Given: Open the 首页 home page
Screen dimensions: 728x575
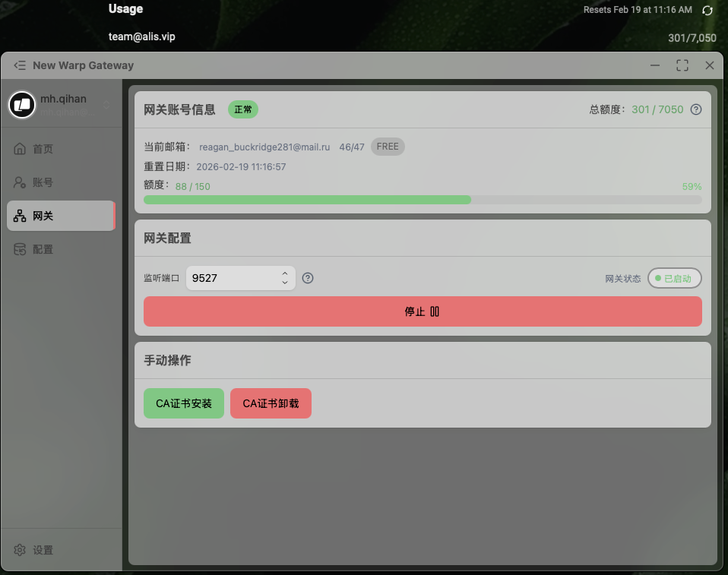Looking at the screenshot, I should 61,149.
